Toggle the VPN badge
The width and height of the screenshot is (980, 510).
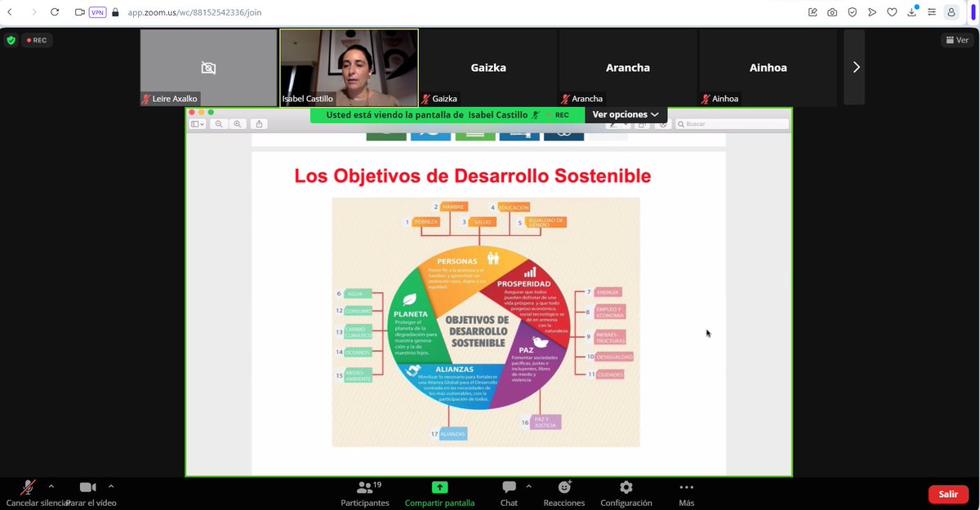tap(98, 12)
